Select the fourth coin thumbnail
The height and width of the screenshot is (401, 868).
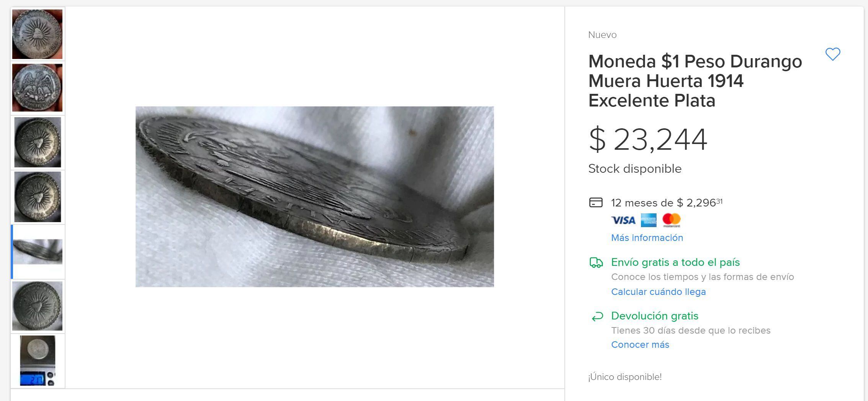pos(38,197)
